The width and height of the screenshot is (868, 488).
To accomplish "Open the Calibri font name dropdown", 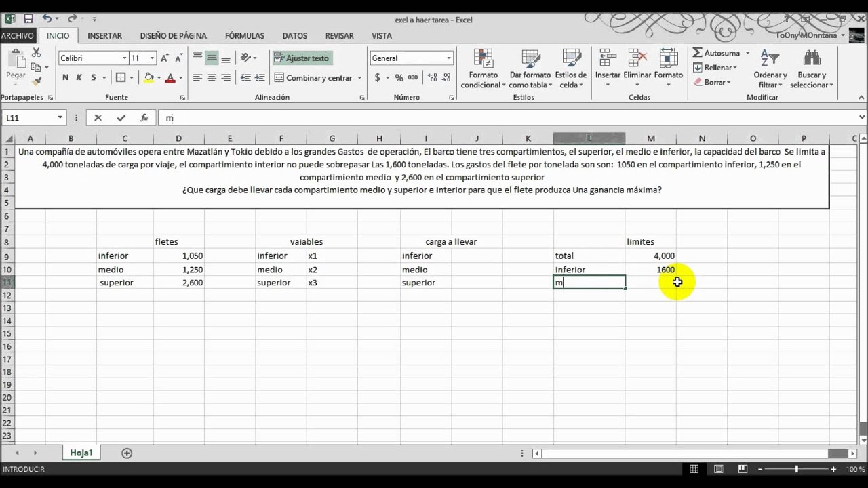I will (125, 58).
